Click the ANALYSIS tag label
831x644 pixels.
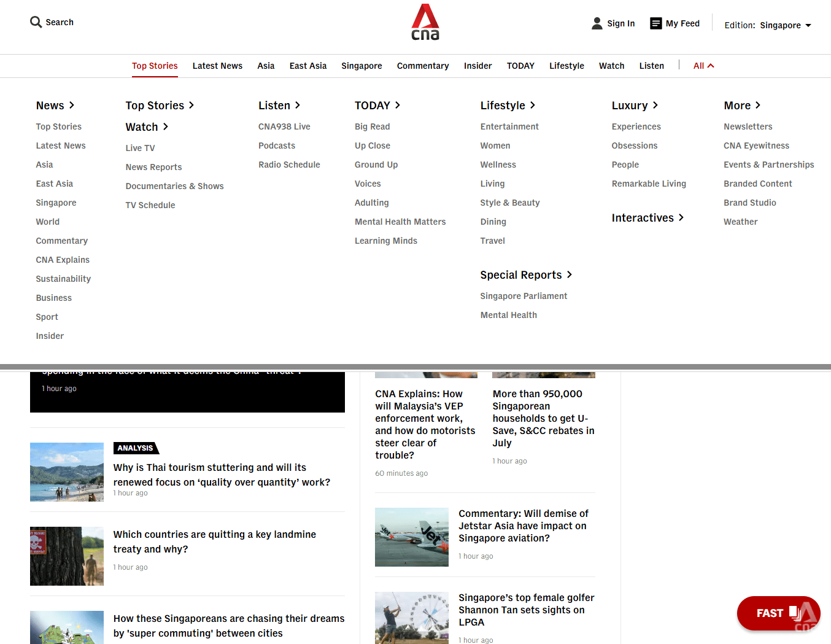tap(136, 448)
